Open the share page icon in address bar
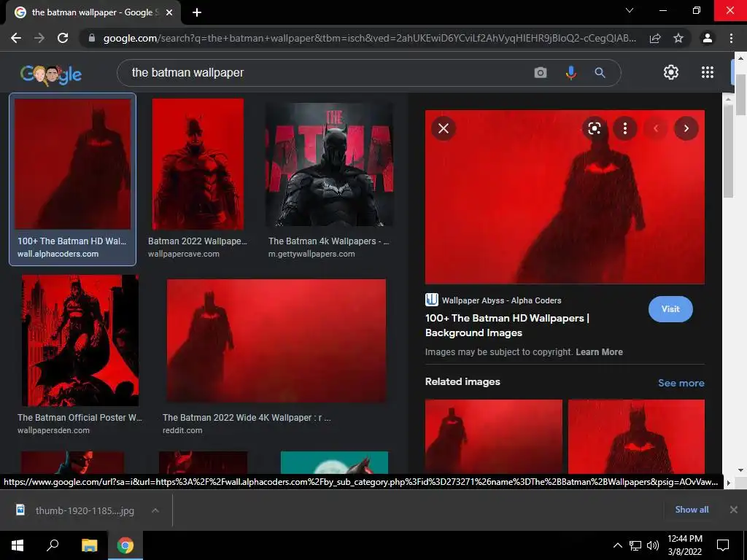Screen dimensions: 747x560 [655, 38]
